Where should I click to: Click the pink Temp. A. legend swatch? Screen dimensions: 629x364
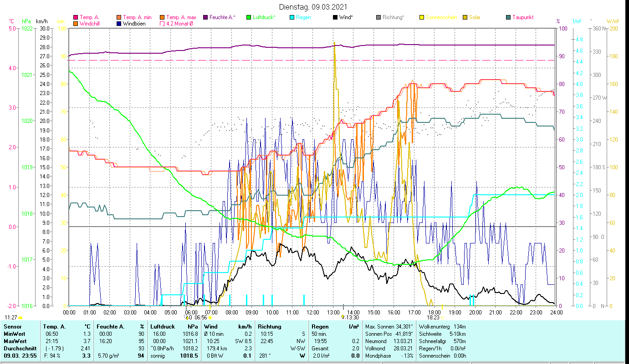76,17
